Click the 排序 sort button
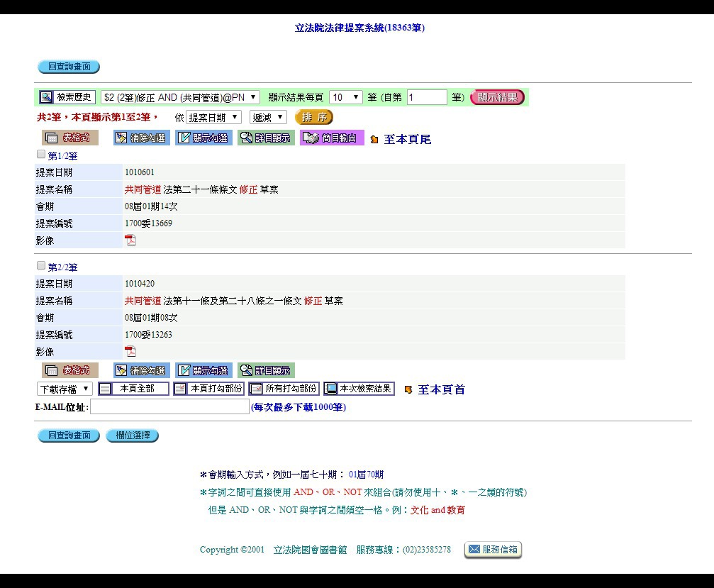714x588 pixels. point(314,118)
